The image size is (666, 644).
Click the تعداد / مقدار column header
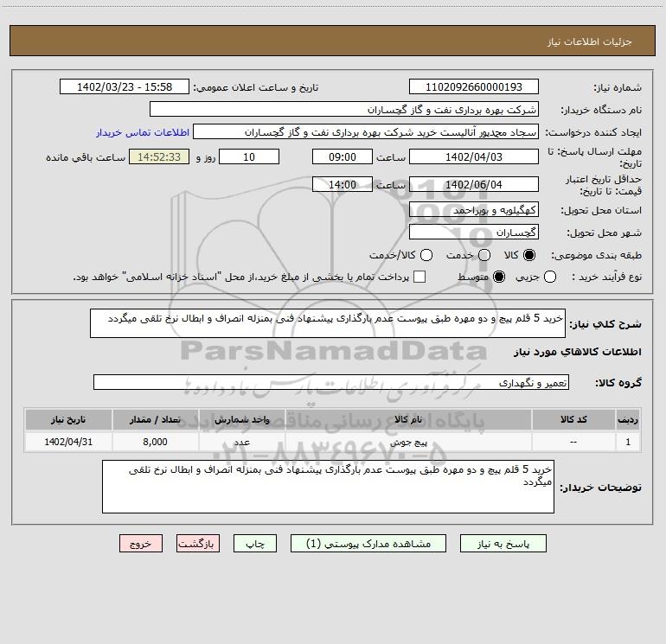pos(155,419)
